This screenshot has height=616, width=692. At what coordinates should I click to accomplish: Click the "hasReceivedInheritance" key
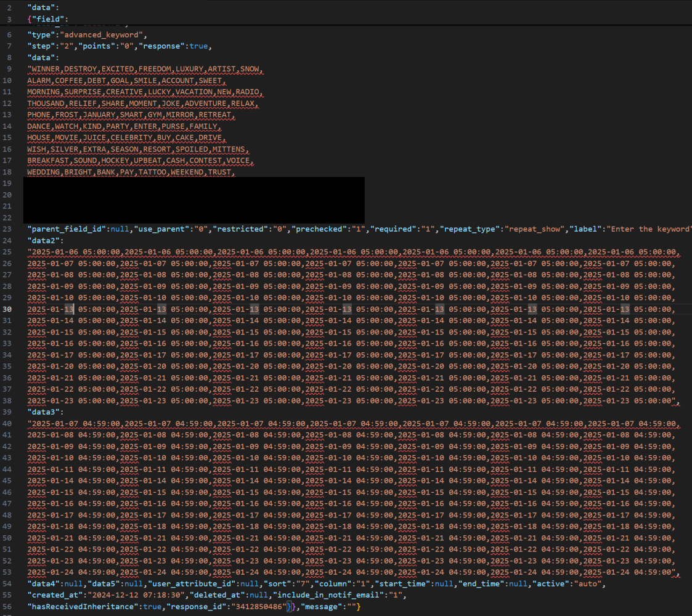(x=83, y=606)
